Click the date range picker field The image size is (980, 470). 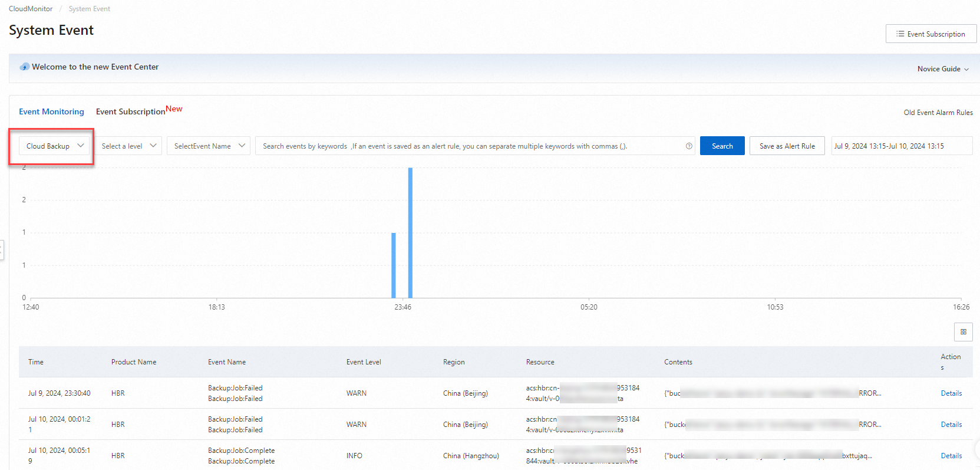pyautogui.click(x=900, y=146)
